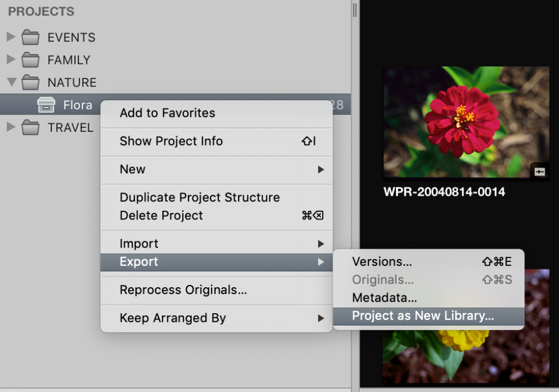Select Metadata export option

(x=384, y=298)
